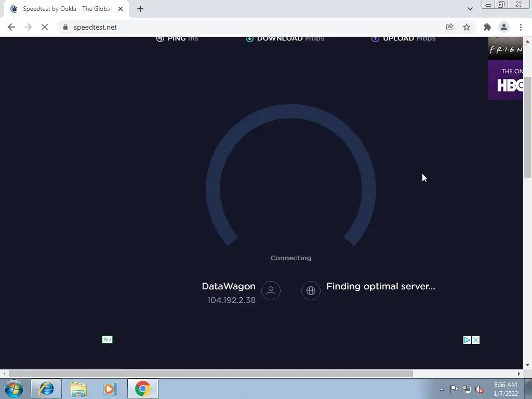
Task: Click the globe server icon
Action: (311, 291)
